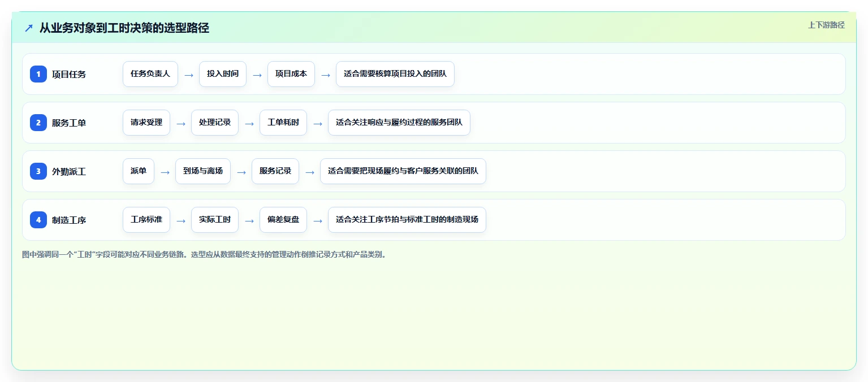Image resolution: width=868 pixels, height=382 pixels.
Task: Click the 上下游路径 label
Action: point(826,25)
